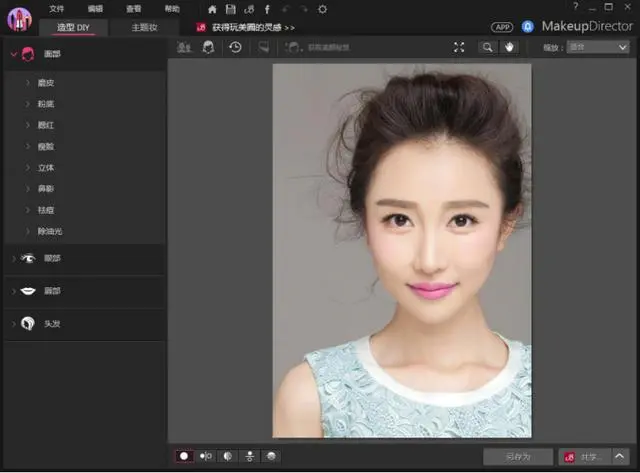Image resolution: width=640 pixels, height=473 pixels.
Task: Click the 眼部 eyes section label
Action: point(52,258)
